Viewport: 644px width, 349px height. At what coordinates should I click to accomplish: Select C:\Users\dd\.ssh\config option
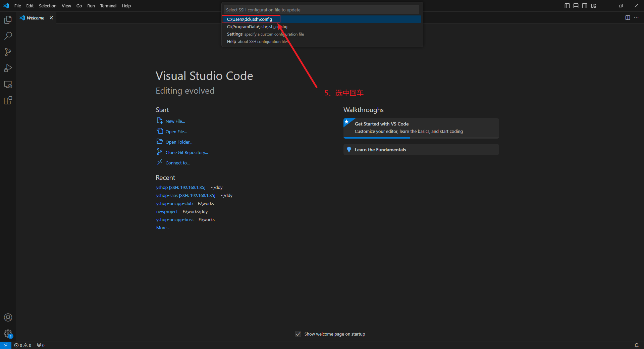[321, 19]
